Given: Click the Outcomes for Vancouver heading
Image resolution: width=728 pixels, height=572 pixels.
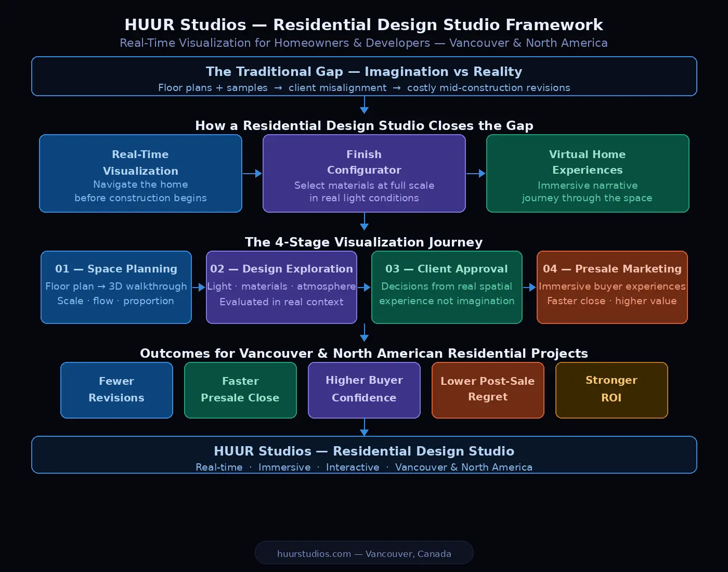Looking at the screenshot, I should tap(364, 353).
